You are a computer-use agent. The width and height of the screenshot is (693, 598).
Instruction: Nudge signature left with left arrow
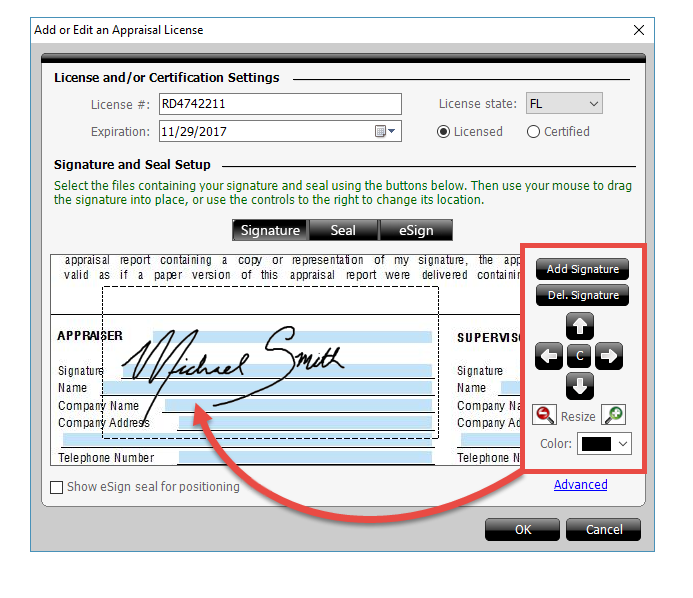pyautogui.click(x=549, y=356)
